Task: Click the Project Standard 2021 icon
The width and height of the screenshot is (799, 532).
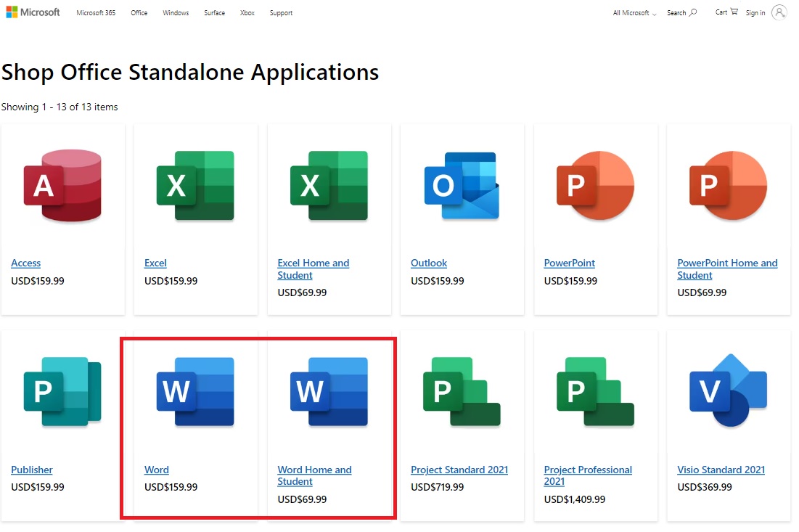Action: pos(462,390)
